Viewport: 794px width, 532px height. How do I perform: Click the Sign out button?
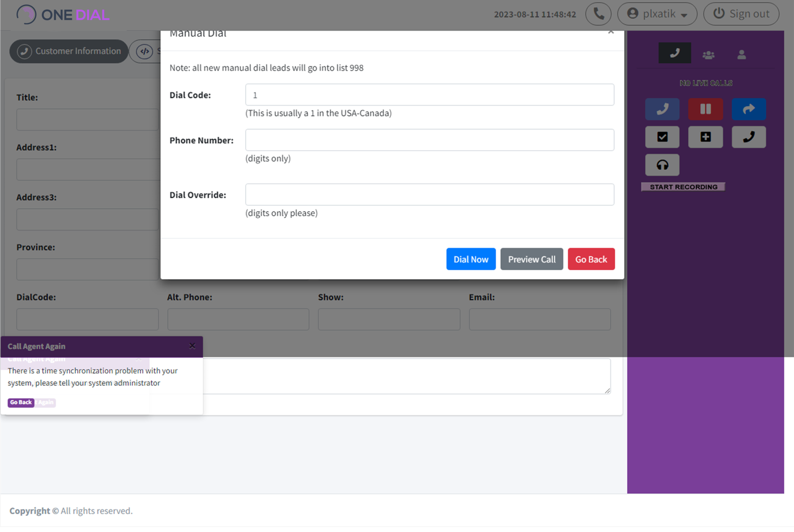[741, 14]
